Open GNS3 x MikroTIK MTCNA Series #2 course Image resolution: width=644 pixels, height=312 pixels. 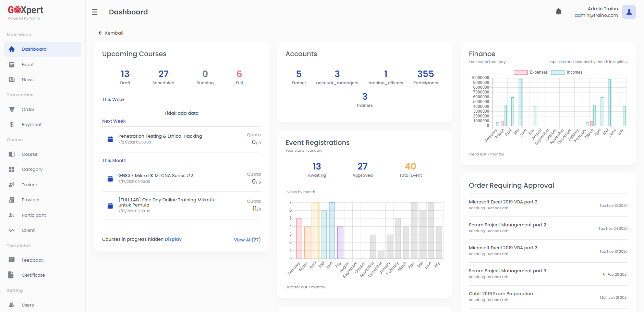[x=156, y=176]
